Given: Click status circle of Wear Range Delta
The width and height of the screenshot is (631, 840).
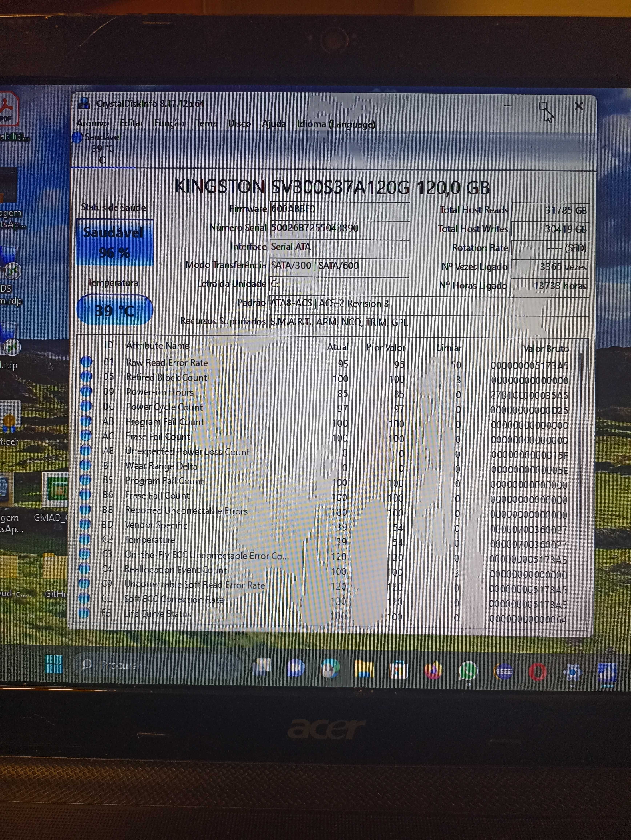Looking at the screenshot, I should pos(86,465).
